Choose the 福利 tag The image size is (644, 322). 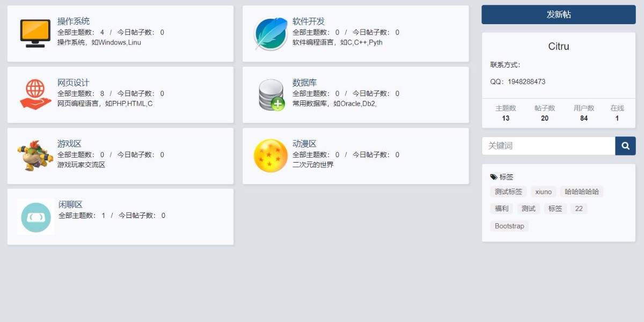click(x=501, y=209)
